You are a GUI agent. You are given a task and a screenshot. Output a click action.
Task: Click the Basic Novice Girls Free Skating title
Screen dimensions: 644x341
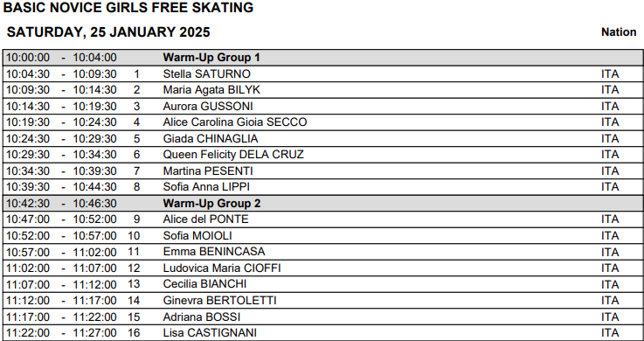[x=128, y=8]
